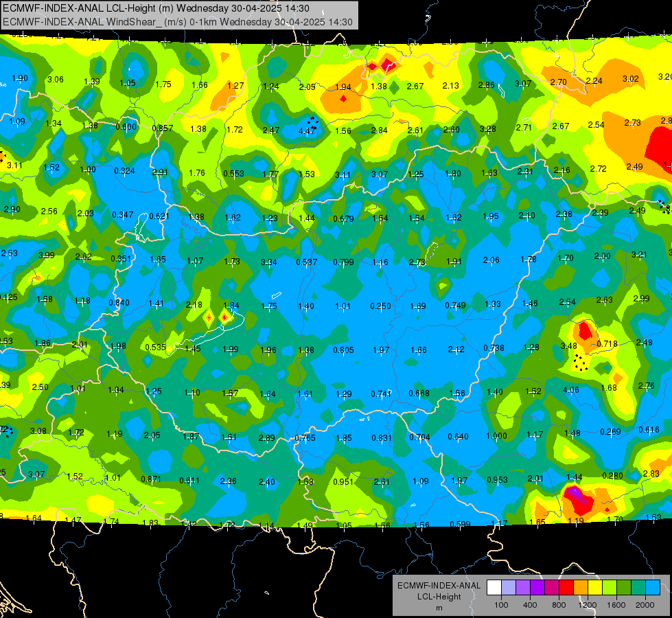Click the wind shear value 0.250

point(380,306)
